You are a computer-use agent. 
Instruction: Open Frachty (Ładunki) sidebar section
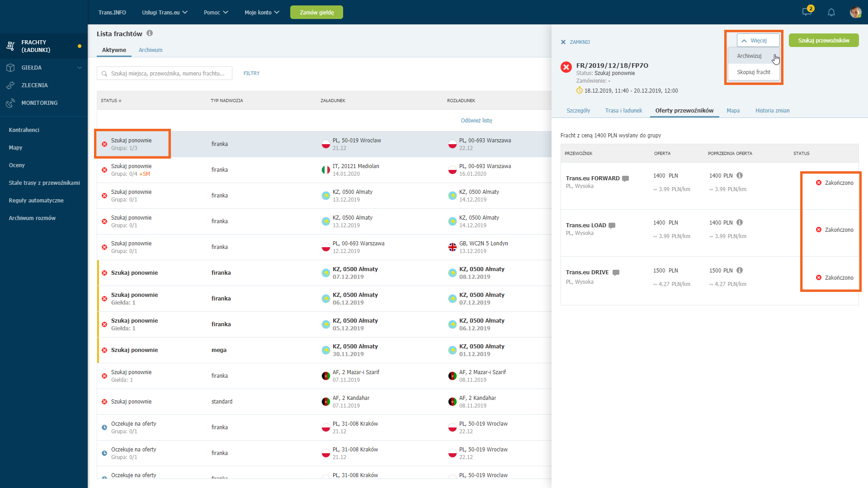coord(44,46)
